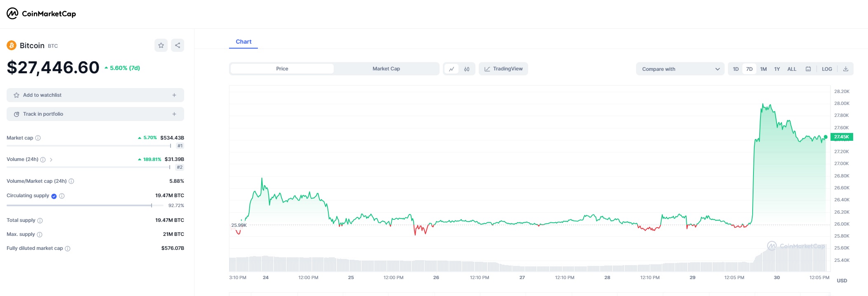Open the Compare with dropdown
This screenshot has height=296, width=868.
680,69
